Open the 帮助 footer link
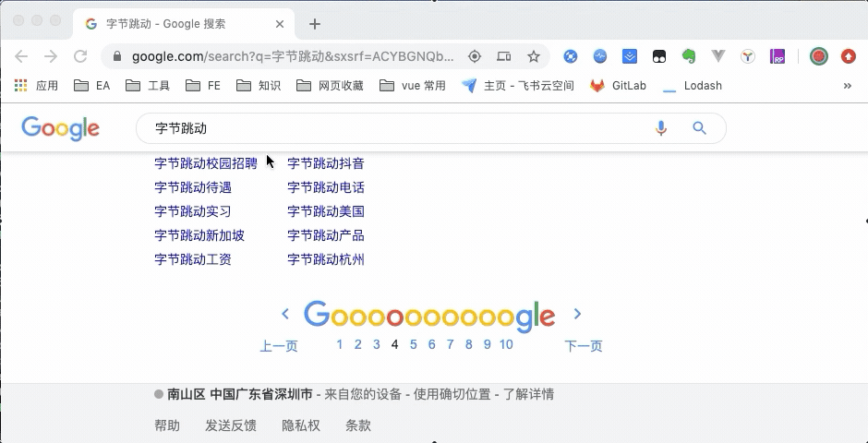868x443 pixels. (166, 425)
